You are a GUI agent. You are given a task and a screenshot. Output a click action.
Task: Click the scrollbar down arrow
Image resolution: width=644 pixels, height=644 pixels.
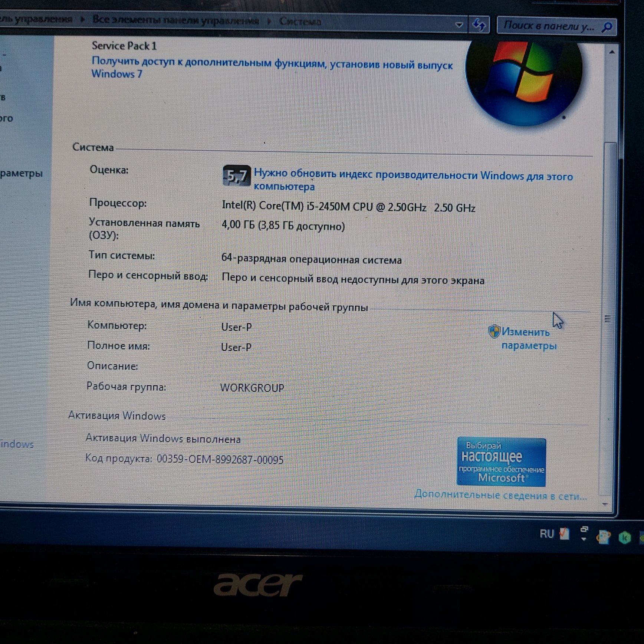(x=605, y=504)
